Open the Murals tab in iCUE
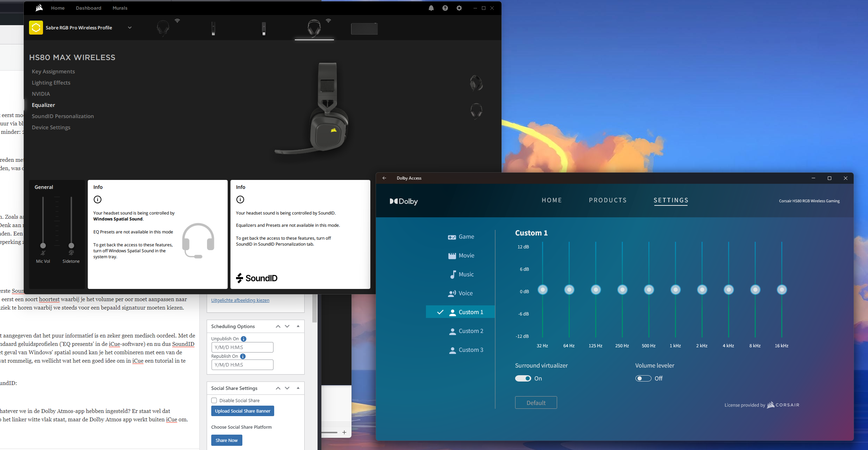This screenshot has height=450, width=868. point(120,8)
